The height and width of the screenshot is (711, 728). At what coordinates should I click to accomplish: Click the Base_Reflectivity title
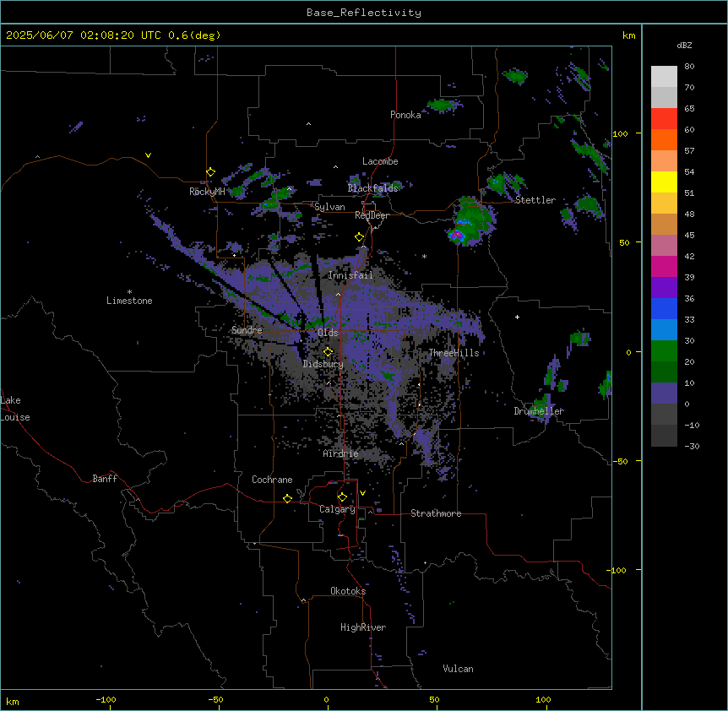point(364,13)
